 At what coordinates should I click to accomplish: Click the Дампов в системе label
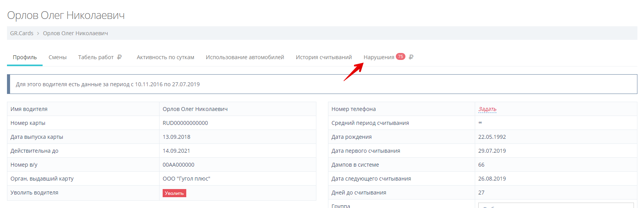(x=355, y=165)
